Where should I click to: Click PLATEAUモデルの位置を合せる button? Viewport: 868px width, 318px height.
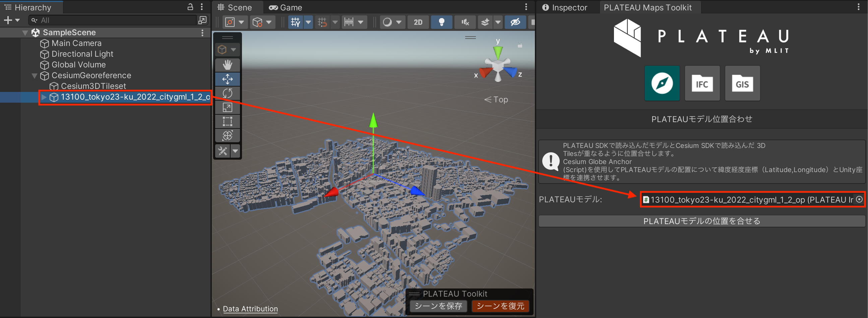coord(702,221)
